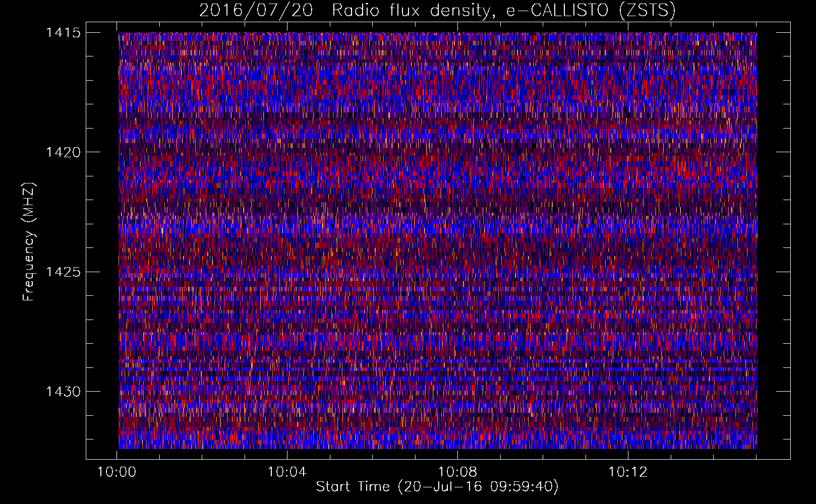Click the '10:00' time axis label

(x=117, y=472)
